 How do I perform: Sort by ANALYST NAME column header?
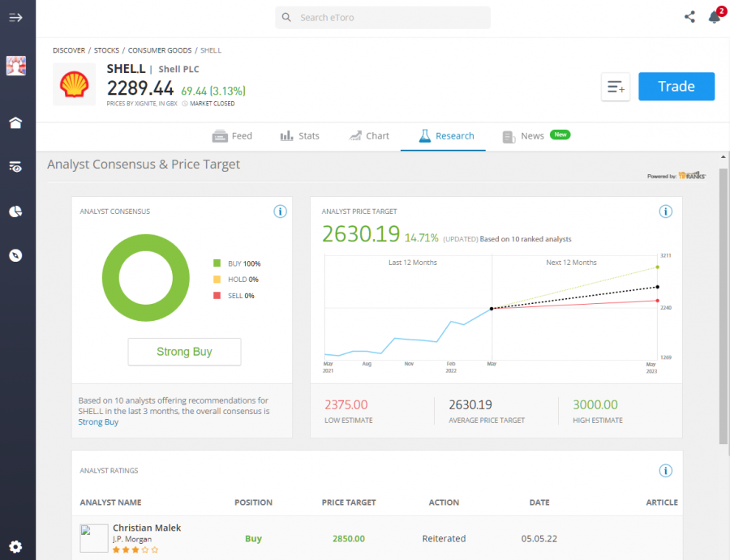click(110, 502)
